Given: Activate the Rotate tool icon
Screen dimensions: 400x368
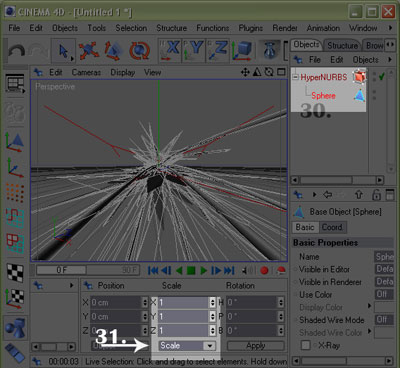Looking at the screenshot, I should pos(139,51).
